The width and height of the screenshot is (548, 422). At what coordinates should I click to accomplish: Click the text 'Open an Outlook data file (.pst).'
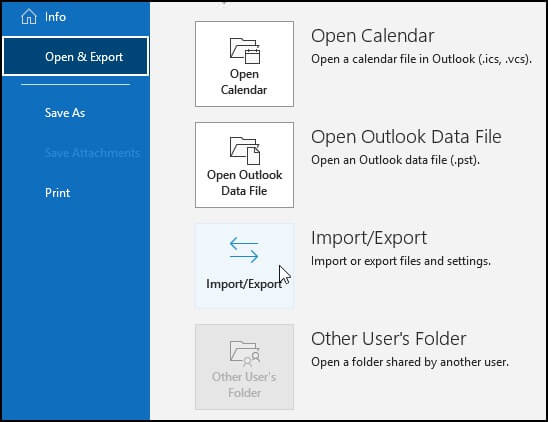click(395, 160)
